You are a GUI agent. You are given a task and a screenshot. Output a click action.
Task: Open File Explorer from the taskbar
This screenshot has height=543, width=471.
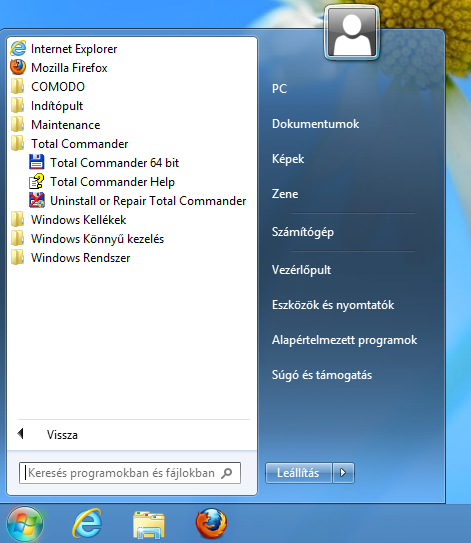(149, 524)
